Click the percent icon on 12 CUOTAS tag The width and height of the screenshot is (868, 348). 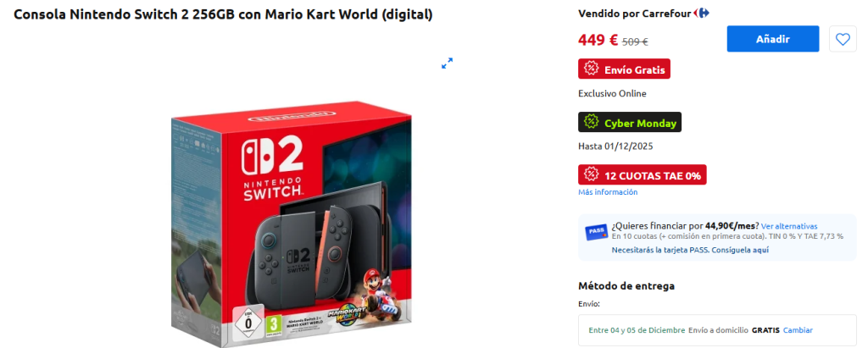click(592, 174)
